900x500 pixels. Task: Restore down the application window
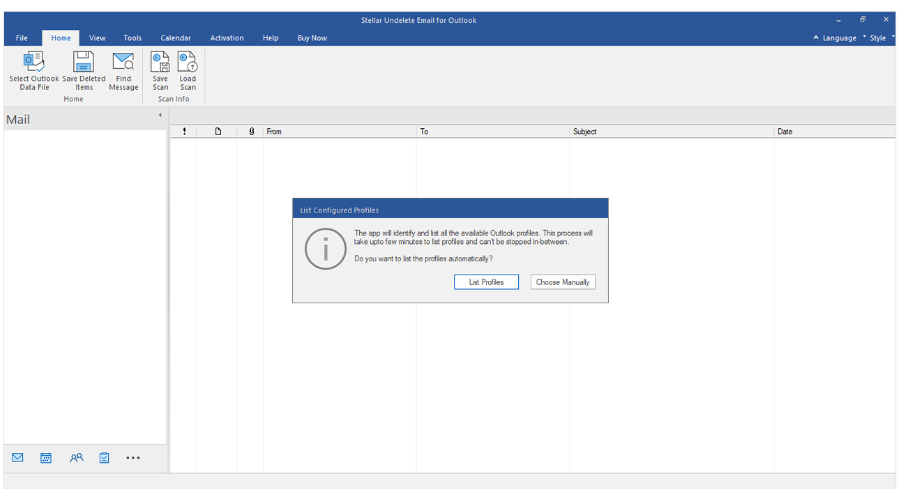coord(862,20)
